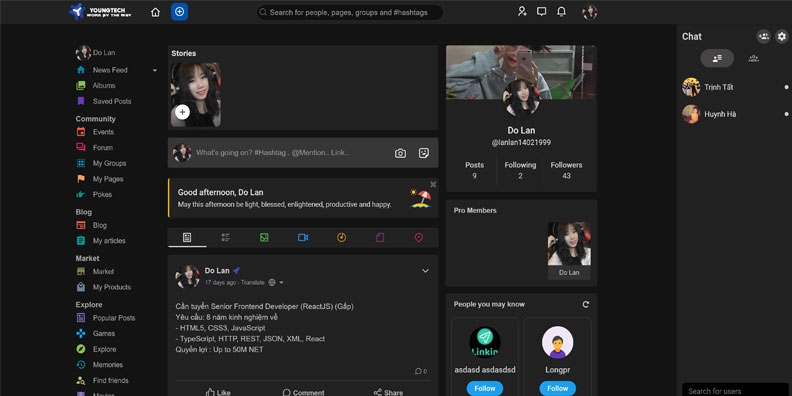Filter feed by location pin icon
The image size is (792, 396).
click(x=419, y=237)
